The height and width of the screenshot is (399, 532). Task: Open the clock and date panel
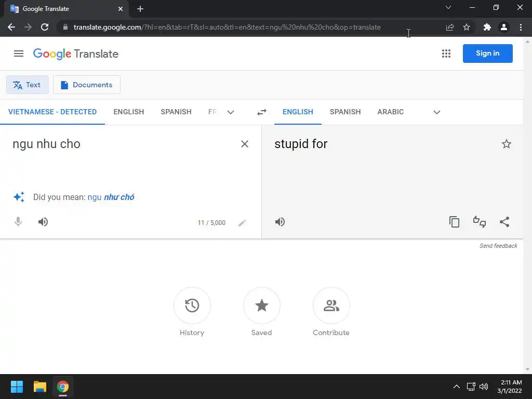tap(510, 387)
